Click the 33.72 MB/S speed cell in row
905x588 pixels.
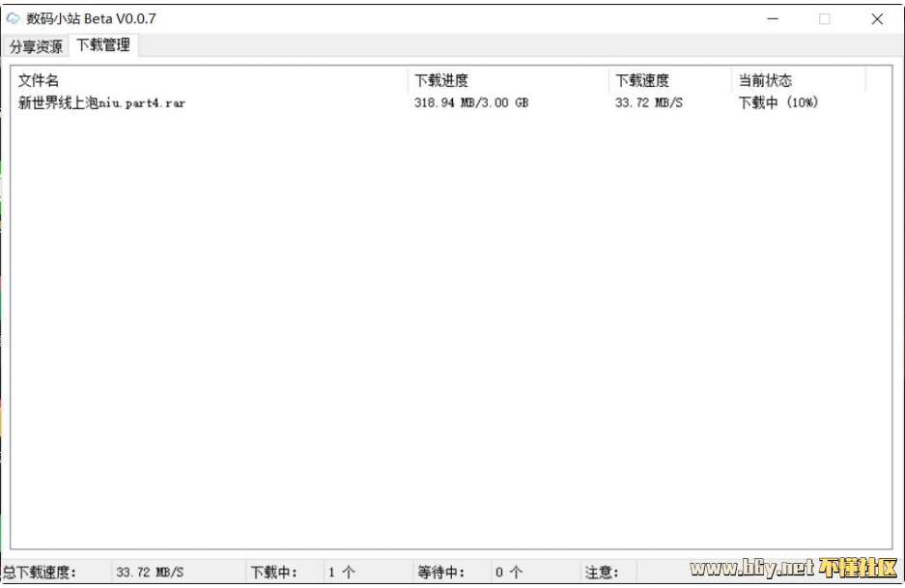(648, 103)
